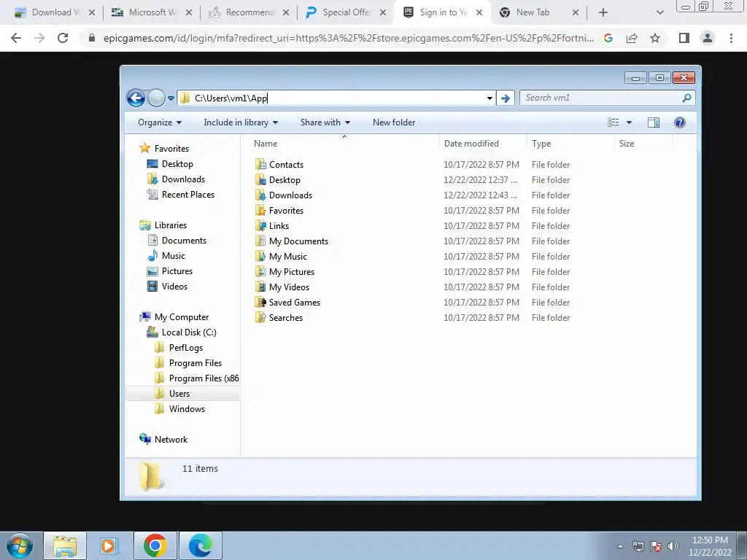Open the Program Files folder in the tree
The image size is (747, 560).
click(196, 363)
